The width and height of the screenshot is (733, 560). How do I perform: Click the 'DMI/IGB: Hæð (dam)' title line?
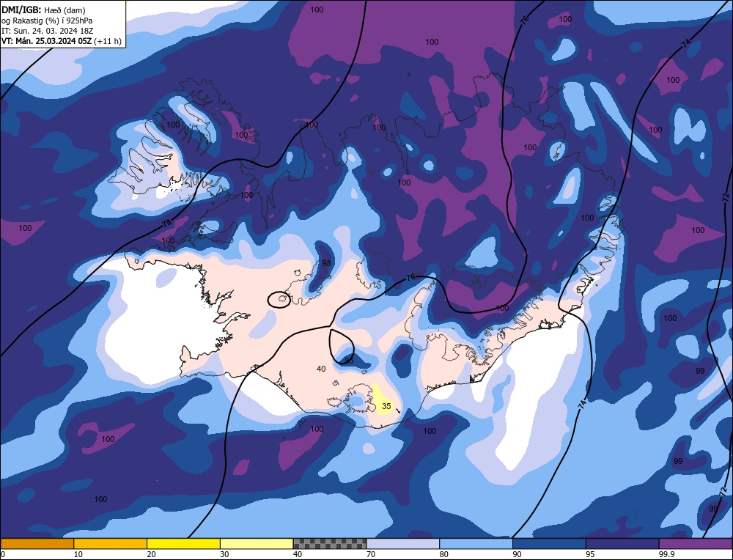pos(43,10)
